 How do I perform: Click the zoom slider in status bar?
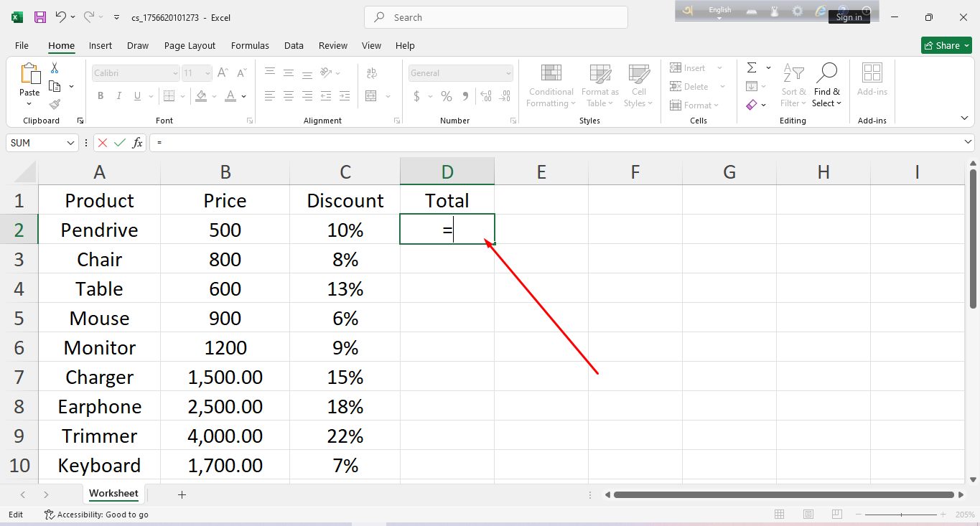coord(902,515)
